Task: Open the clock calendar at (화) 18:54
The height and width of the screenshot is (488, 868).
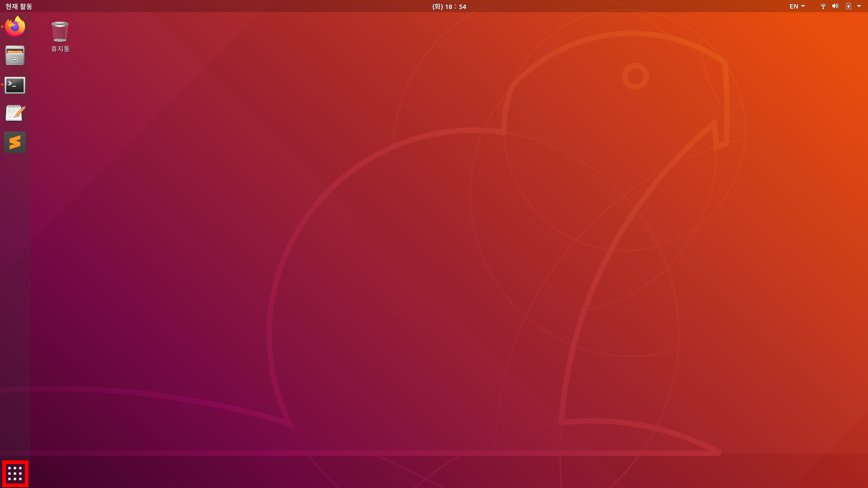Action: tap(449, 6)
